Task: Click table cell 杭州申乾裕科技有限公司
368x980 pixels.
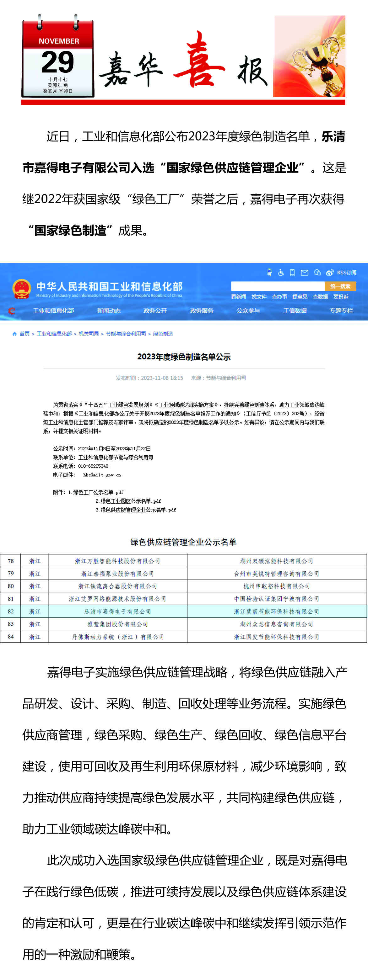Action: tap(277, 586)
